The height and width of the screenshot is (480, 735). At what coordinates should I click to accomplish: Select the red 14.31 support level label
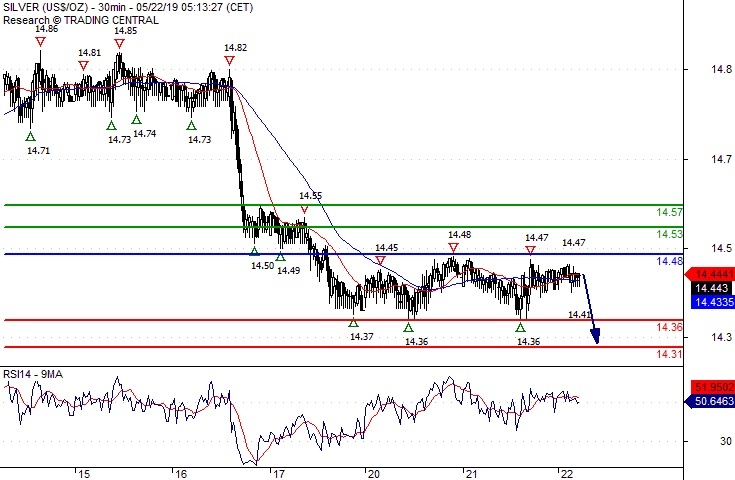point(669,354)
